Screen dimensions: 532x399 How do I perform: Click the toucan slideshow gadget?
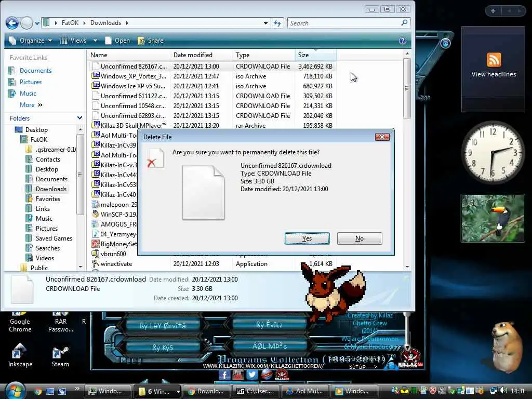coord(493,218)
